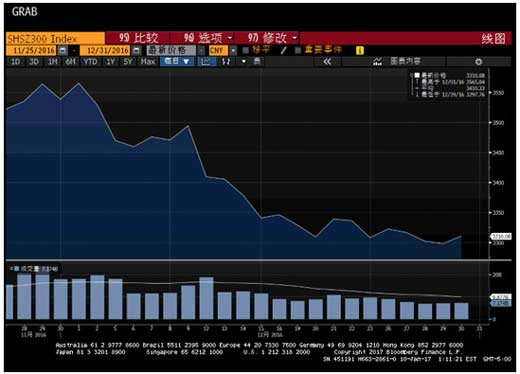Edit the SHSZ300 Index security field
Image resolution: width=520 pixels, height=374 pixels.
[x=55, y=38]
